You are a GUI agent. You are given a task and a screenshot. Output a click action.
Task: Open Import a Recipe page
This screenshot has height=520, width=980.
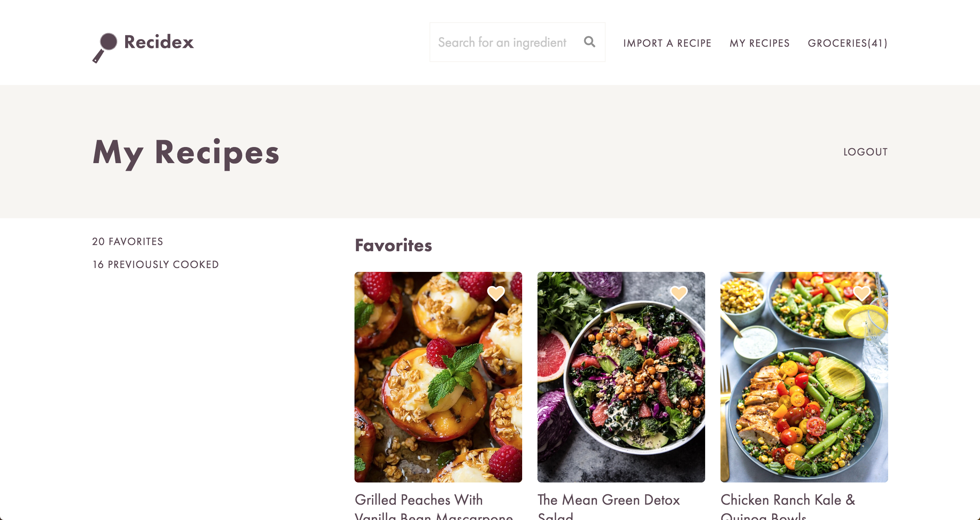[x=667, y=43]
